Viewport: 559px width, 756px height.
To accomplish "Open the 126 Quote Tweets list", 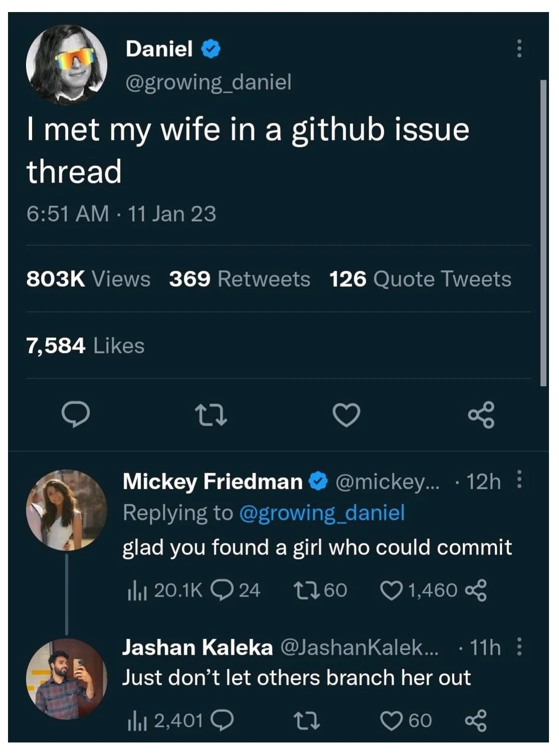I will tap(420, 279).
